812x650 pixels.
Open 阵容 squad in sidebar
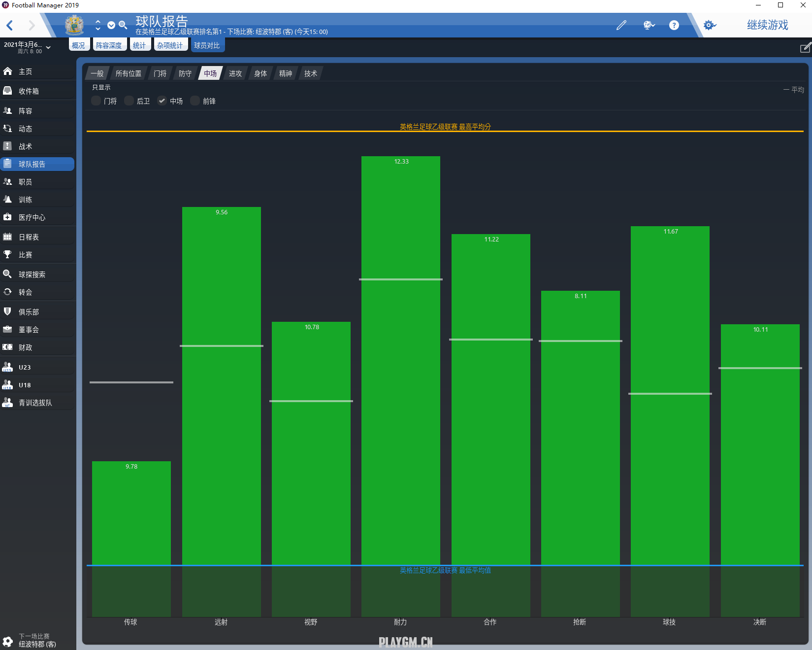pos(37,111)
